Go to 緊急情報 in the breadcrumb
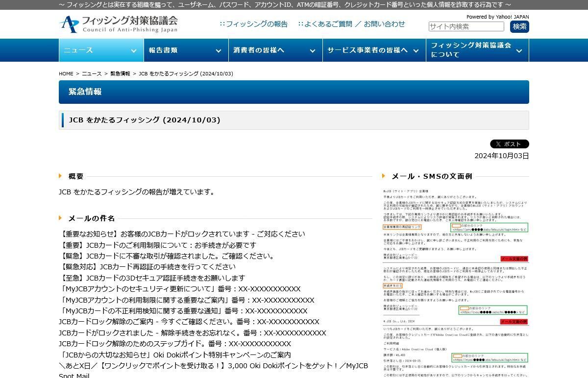 [x=120, y=74]
